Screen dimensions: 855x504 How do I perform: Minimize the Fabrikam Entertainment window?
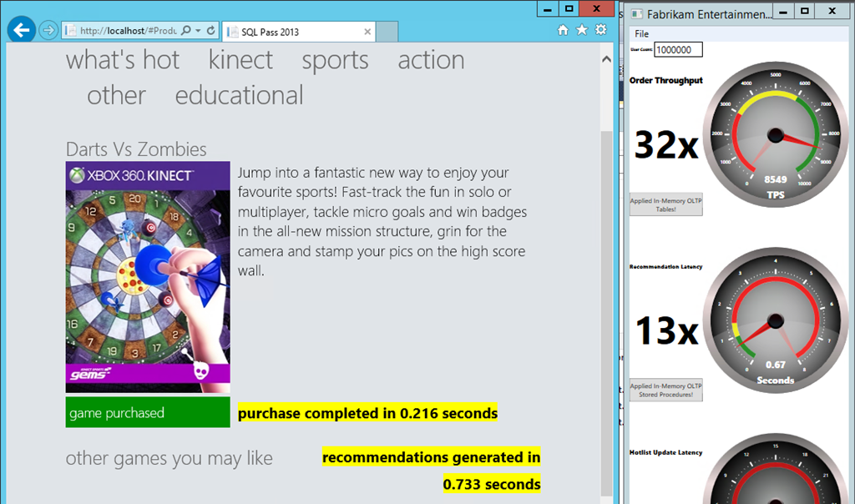(x=783, y=12)
